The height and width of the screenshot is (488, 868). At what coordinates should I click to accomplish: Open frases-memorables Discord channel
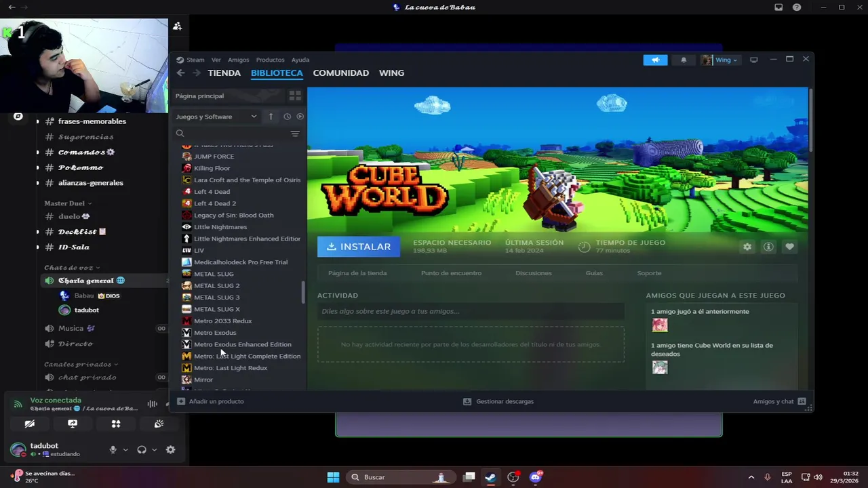[x=92, y=121]
